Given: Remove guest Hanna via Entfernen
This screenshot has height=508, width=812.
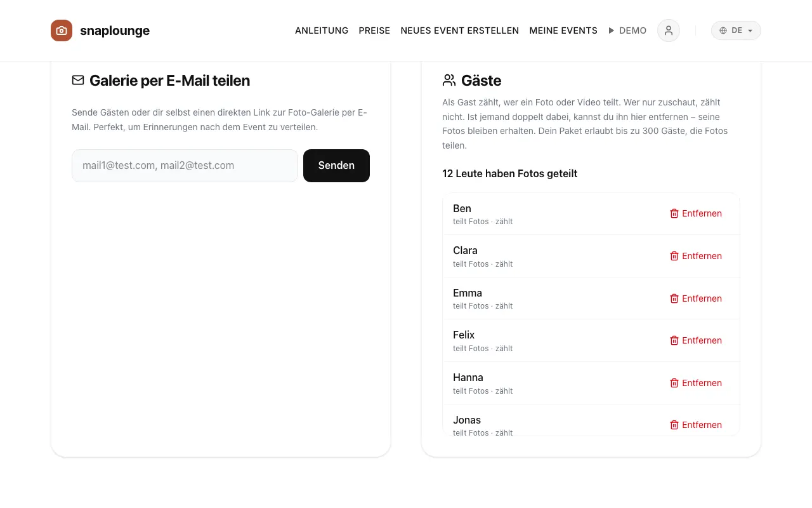Looking at the screenshot, I should coord(696,383).
